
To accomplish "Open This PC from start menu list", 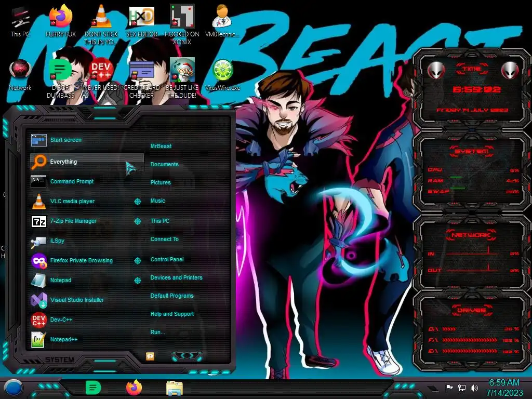I will (160, 221).
